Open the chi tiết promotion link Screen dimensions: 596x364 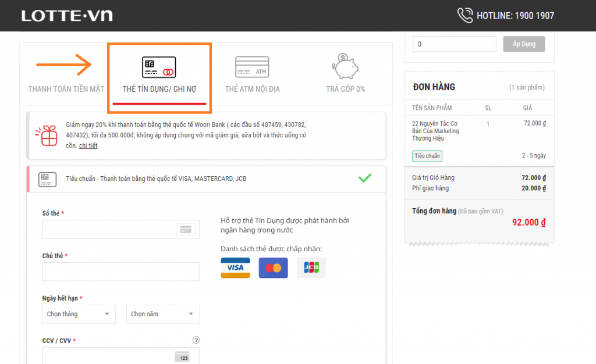click(88, 145)
